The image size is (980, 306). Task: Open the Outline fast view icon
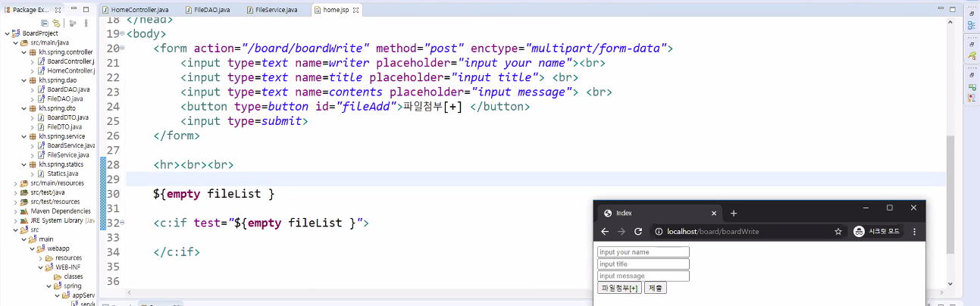972,25
